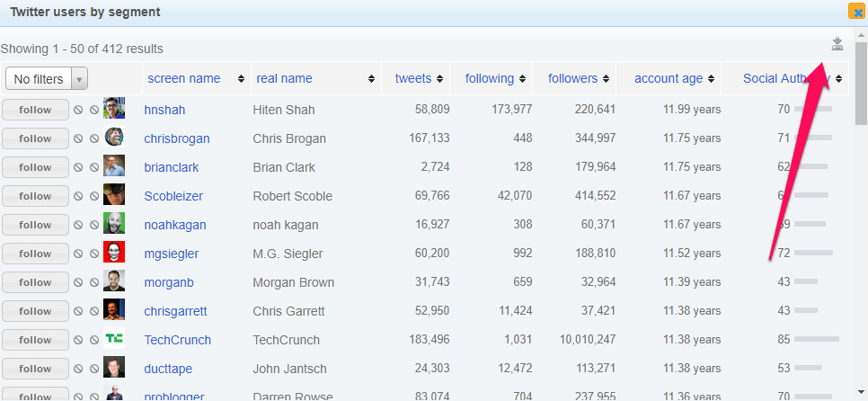Open the TechCrunch screen name link
This screenshot has height=401, width=868.
(177, 341)
